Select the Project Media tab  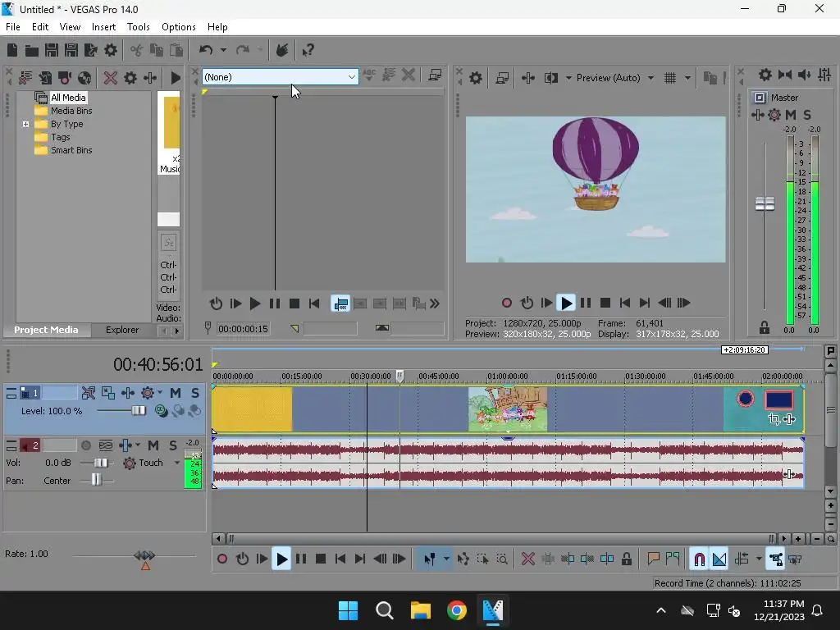tap(46, 330)
